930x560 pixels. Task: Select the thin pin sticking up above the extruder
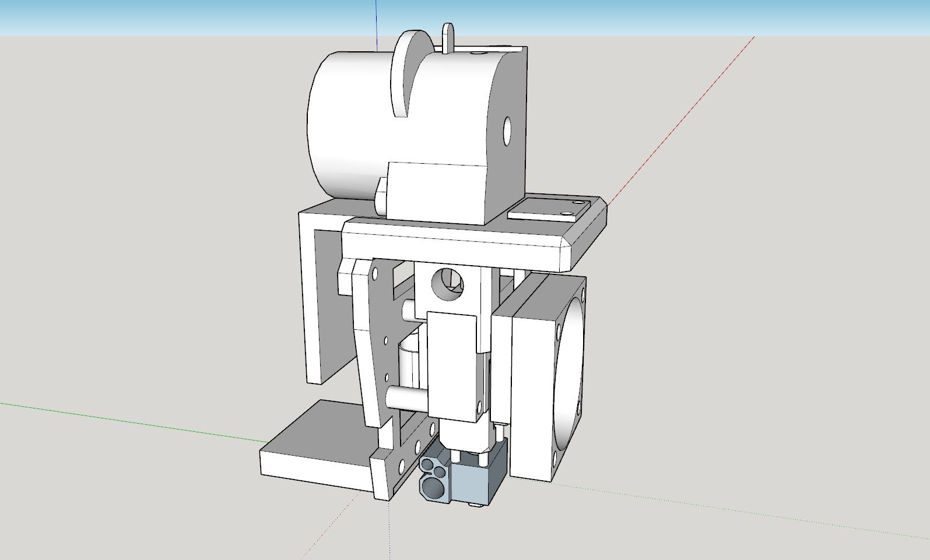click(448, 38)
